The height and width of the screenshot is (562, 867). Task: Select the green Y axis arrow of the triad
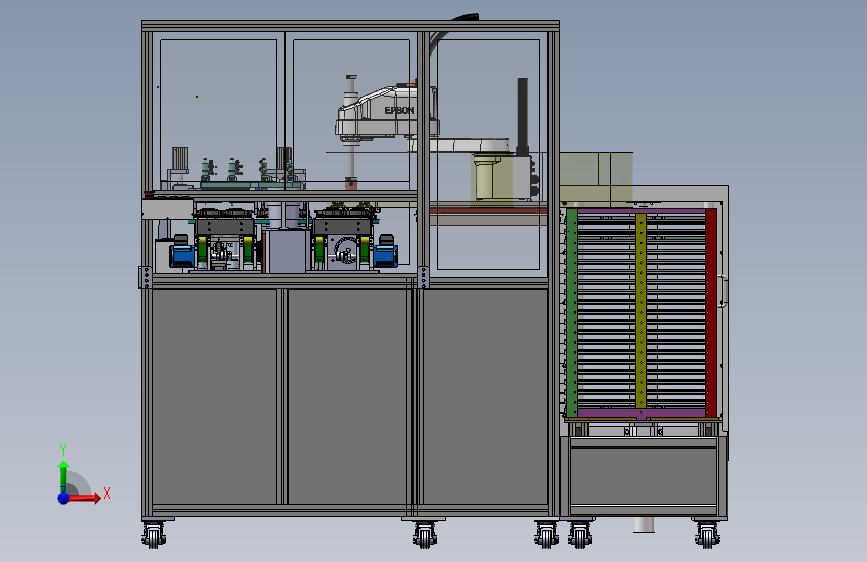(63, 476)
